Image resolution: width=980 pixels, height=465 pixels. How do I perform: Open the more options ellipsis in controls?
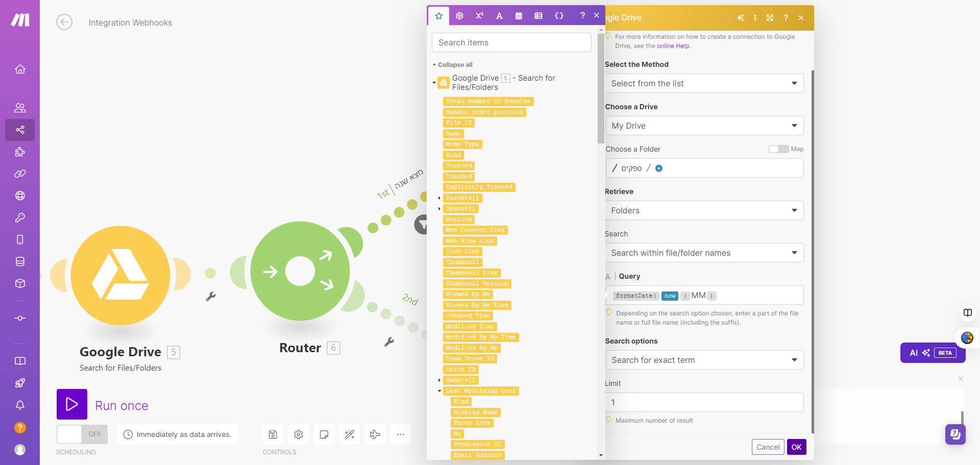pos(401,434)
